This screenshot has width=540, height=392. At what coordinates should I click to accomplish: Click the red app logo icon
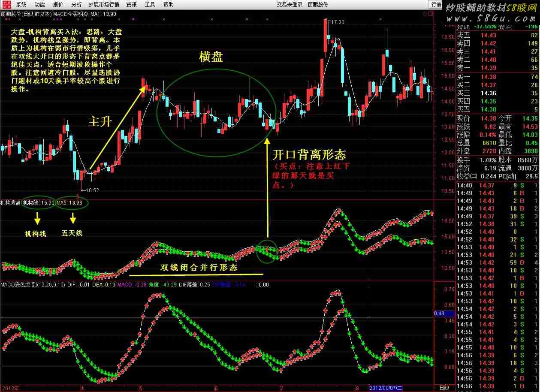6,4
